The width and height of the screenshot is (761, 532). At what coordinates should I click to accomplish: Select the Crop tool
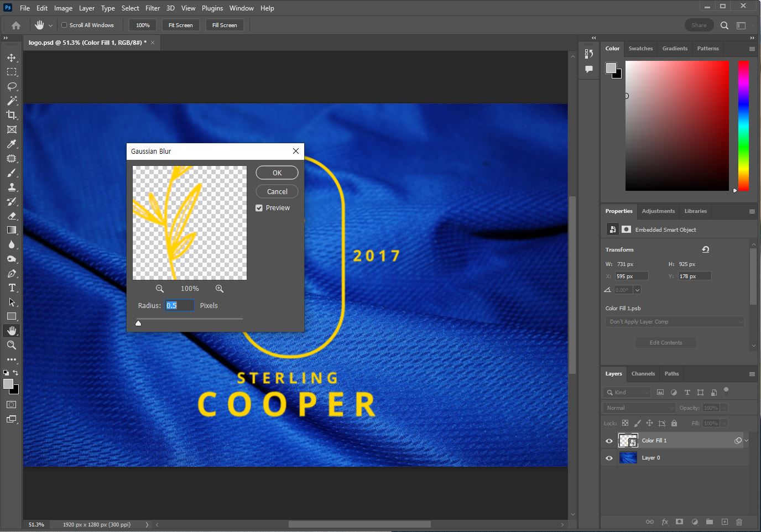(12, 115)
